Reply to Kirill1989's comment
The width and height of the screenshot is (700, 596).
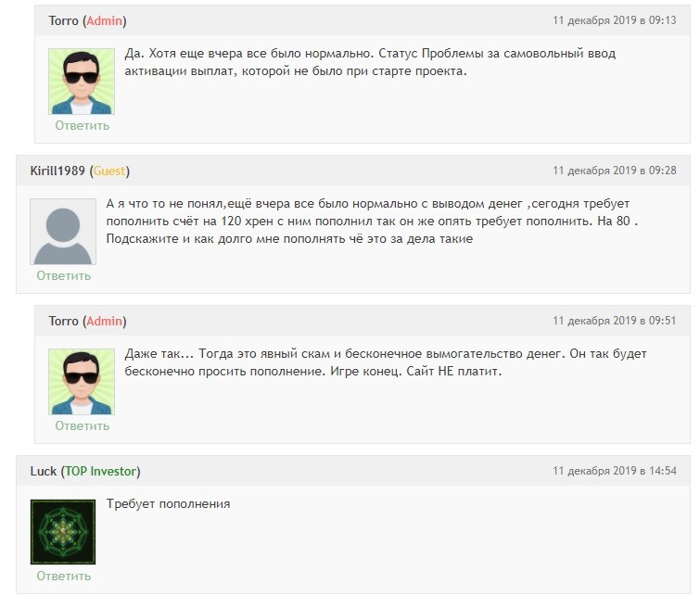63,275
